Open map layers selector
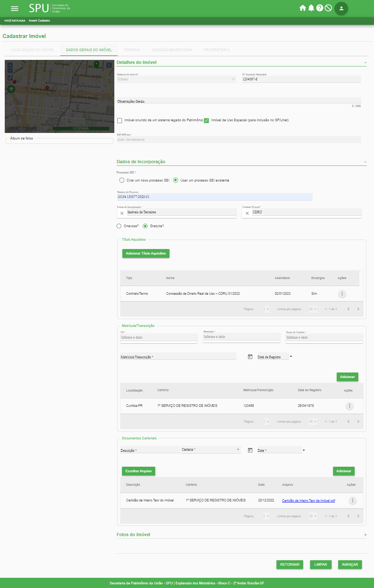This screenshot has height=588, width=374. click(11, 89)
